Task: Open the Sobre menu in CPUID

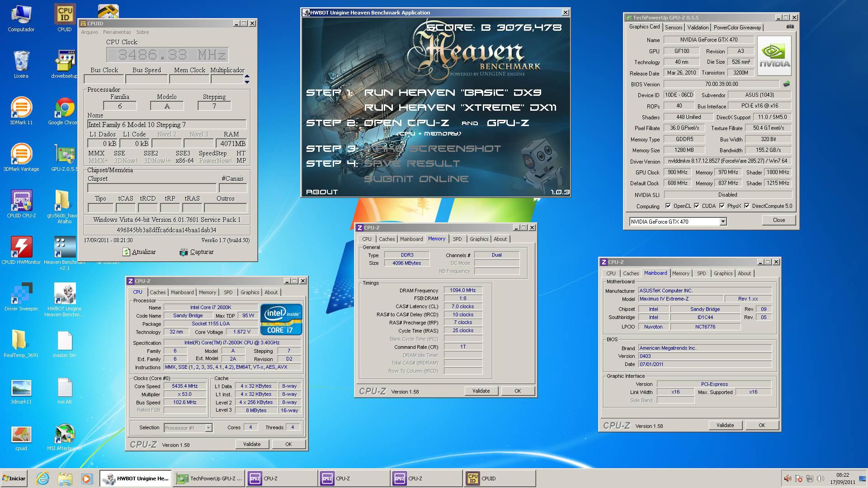Action: [142, 32]
